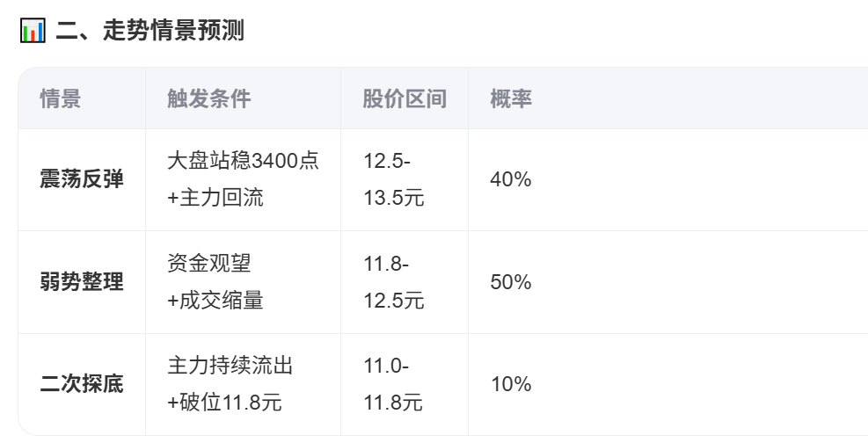868x443 pixels.
Task: Click the +主力回流 text line
Action: (215, 199)
